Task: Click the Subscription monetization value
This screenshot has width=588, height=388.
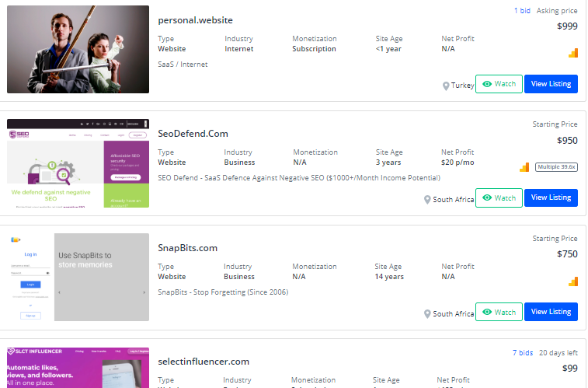Action: [315, 49]
